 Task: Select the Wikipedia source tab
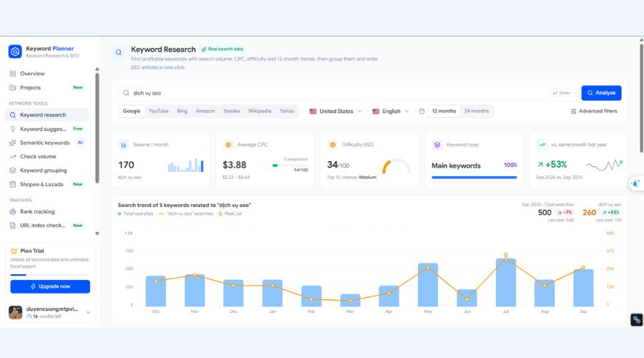pos(260,111)
